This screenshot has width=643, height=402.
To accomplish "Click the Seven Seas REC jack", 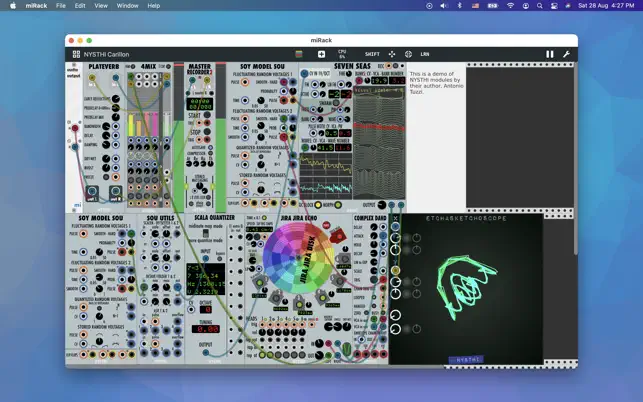I will point(388,66).
